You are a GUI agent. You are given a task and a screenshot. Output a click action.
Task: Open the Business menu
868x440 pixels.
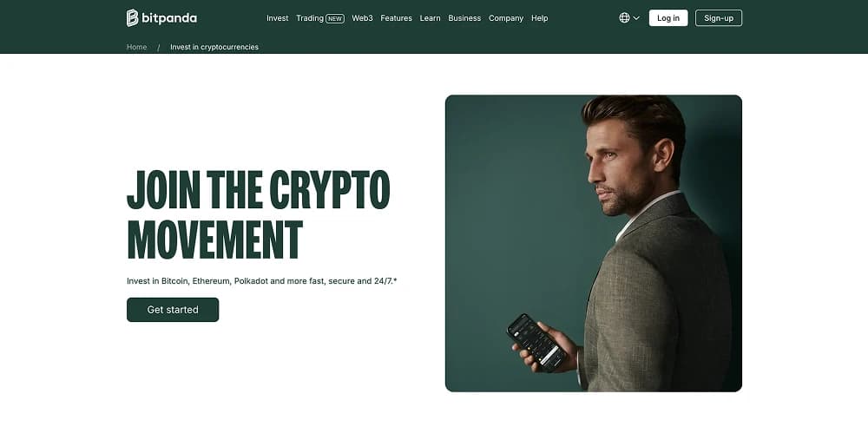point(464,18)
